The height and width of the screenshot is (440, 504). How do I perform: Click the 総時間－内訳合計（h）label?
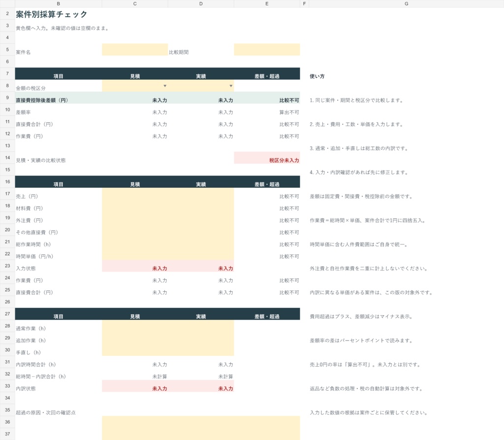41,376
